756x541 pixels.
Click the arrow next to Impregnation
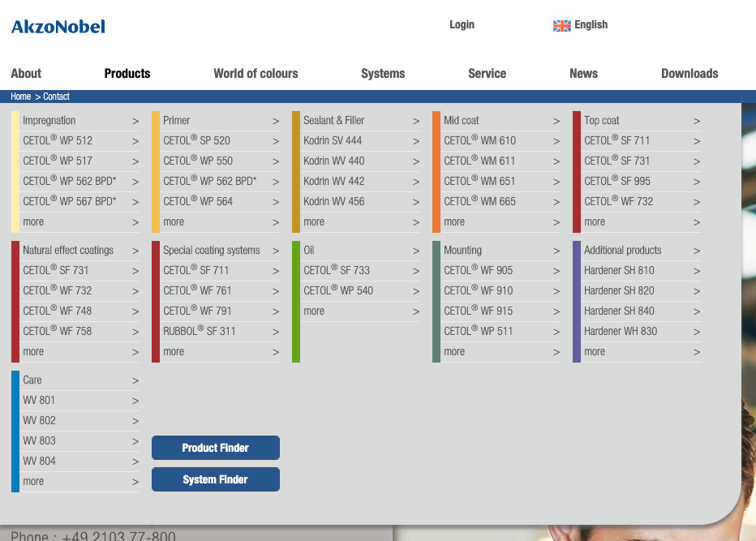coord(135,122)
